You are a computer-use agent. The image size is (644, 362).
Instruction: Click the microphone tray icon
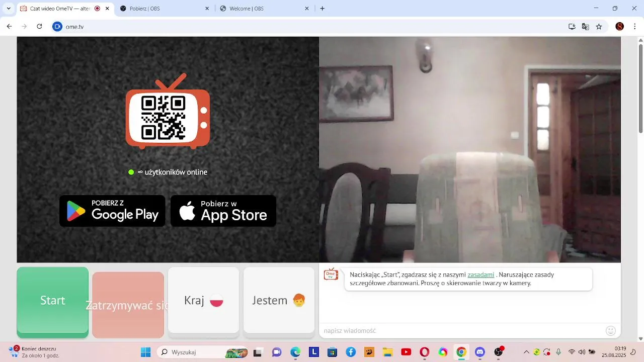point(558,352)
